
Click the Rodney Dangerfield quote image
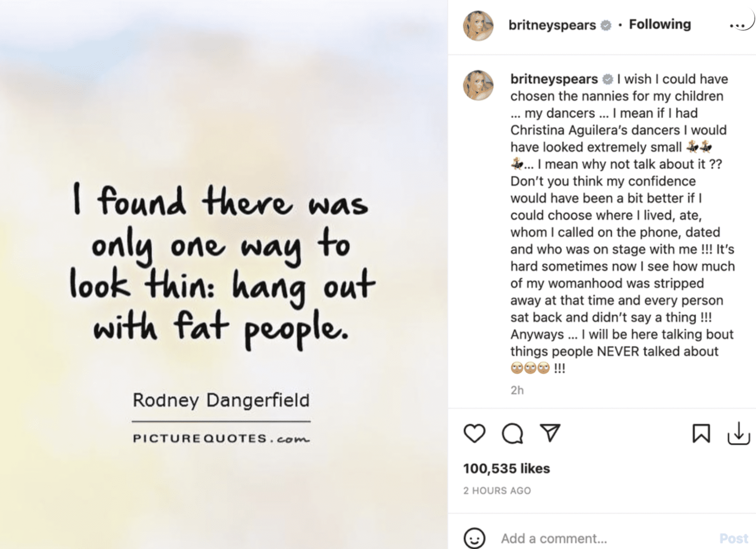[x=223, y=274]
